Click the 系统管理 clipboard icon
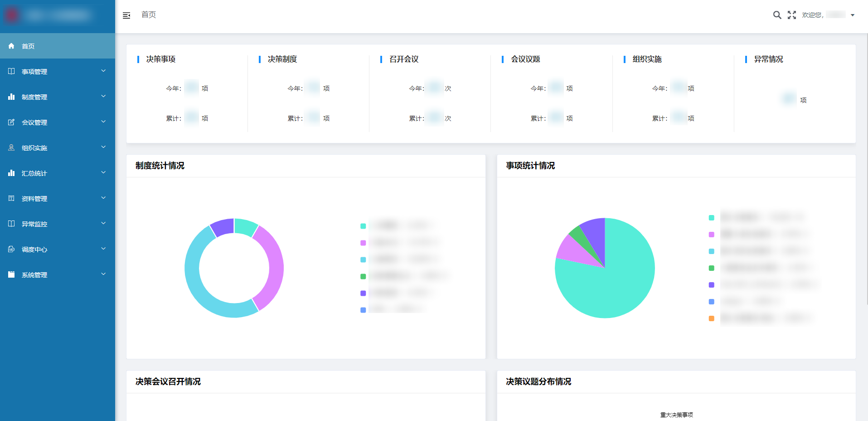 point(11,274)
